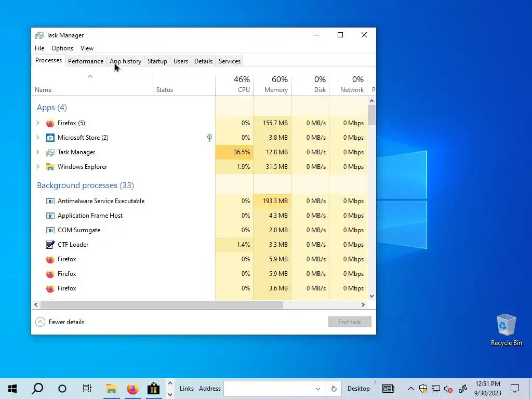Viewport: 532px width, 399px height.
Task: Switch to the Performance tab
Action: (x=86, y=61)
